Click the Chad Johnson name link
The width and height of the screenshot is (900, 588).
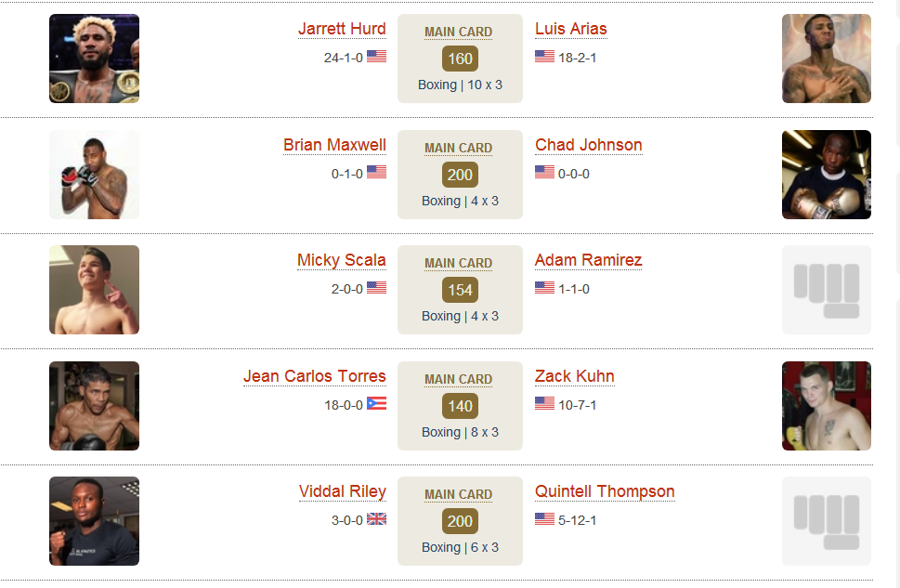588,145
